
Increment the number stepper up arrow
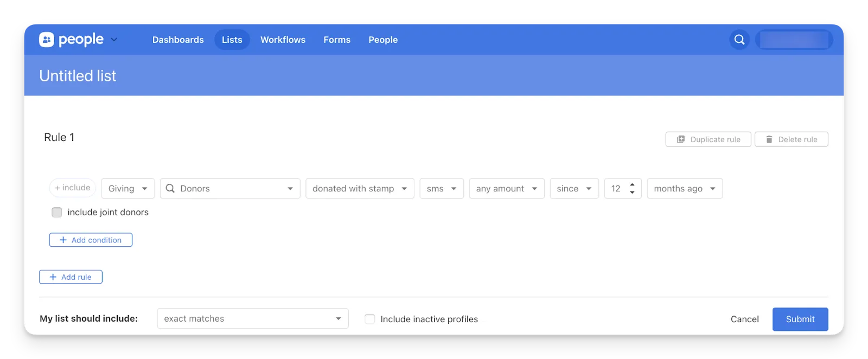pos(632,185)
